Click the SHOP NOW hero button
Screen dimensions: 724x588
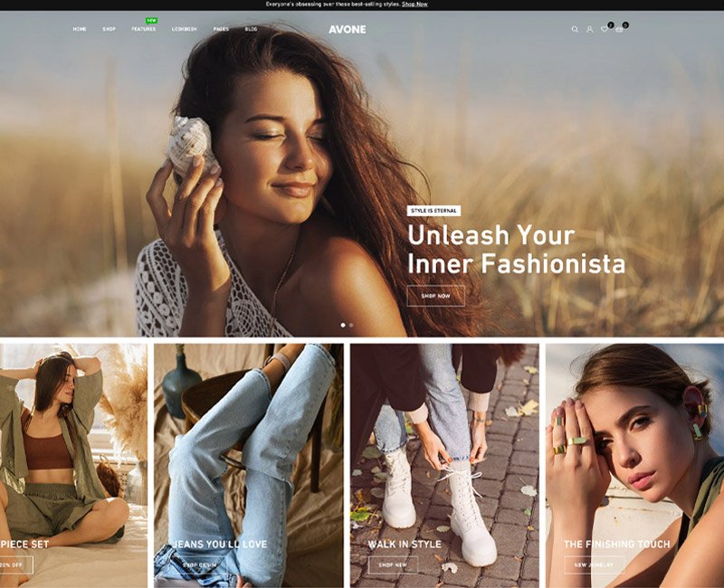pyautogui.click(x=434, y=294)
